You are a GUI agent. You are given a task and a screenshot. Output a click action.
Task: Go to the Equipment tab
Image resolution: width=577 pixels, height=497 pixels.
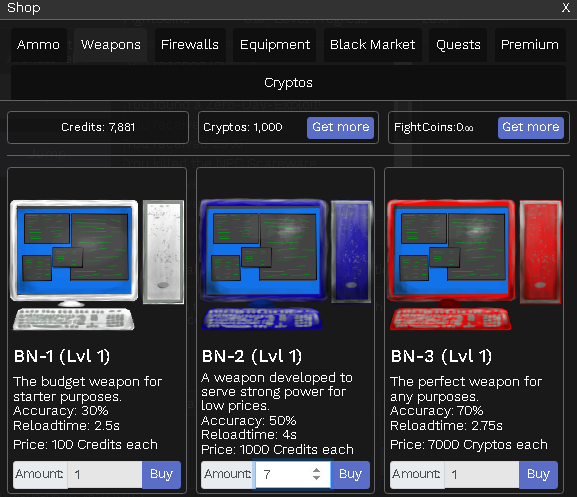click(275, 45)
